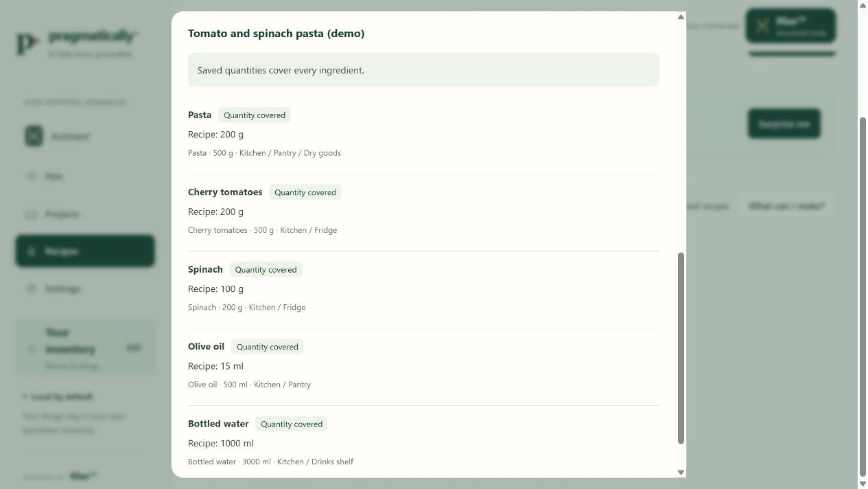
Task: Click 'Recipe: 200 g' under Pasta
Action: click(215, 135)
